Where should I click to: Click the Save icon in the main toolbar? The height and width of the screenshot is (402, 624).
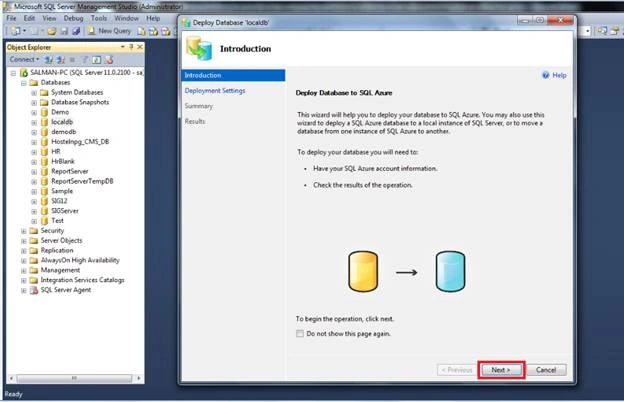[64, 31]
